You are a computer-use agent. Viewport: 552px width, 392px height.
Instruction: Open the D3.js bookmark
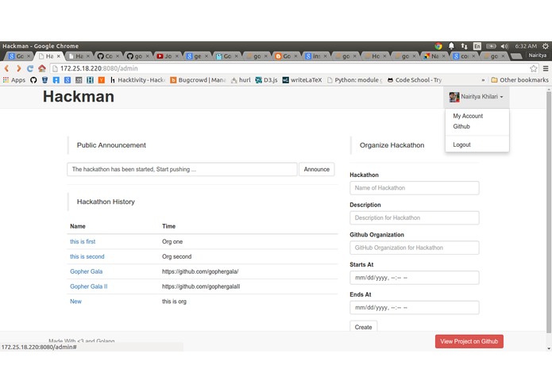266,80
